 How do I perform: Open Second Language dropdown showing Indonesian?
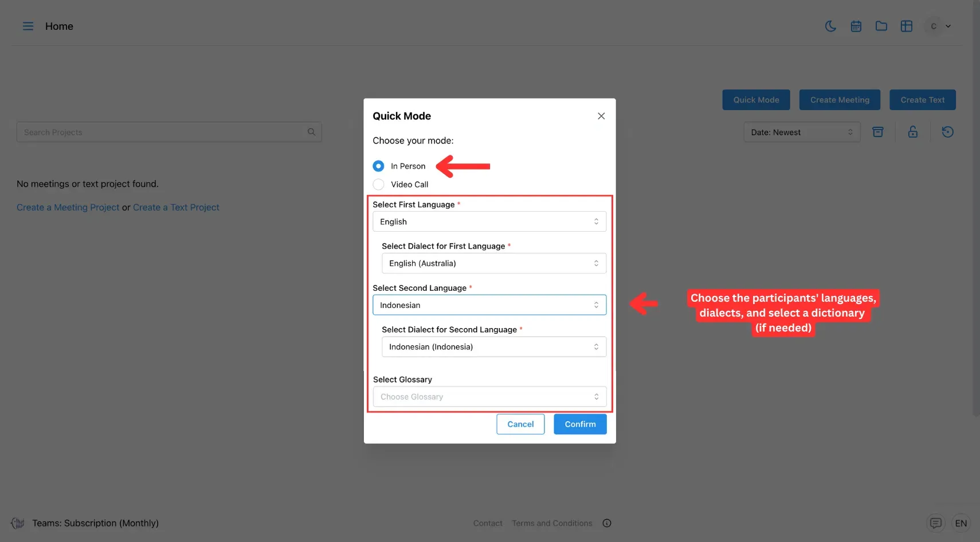click(489, 305)
